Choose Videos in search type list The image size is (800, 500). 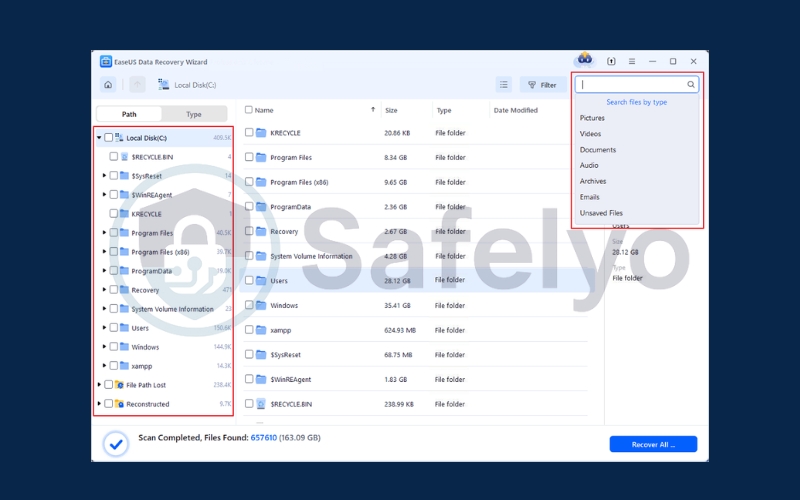pyautogui.click(x=590, y=134)
